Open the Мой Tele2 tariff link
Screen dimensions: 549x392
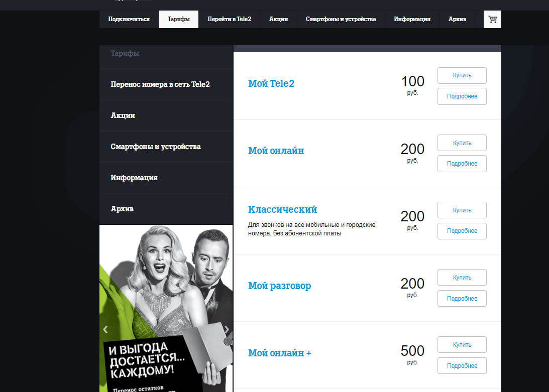(x=271, y=84)
